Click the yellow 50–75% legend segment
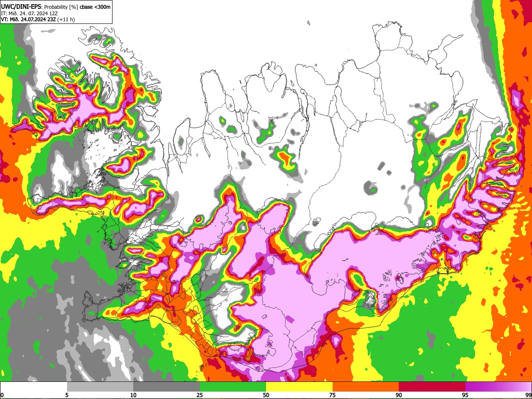 tap(299, 387)
